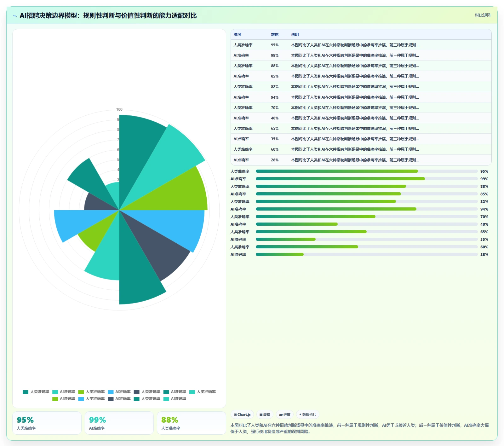Screen dimensions: 504x446
Task: Select the 表格 tag chip
Action: point(265,414)
